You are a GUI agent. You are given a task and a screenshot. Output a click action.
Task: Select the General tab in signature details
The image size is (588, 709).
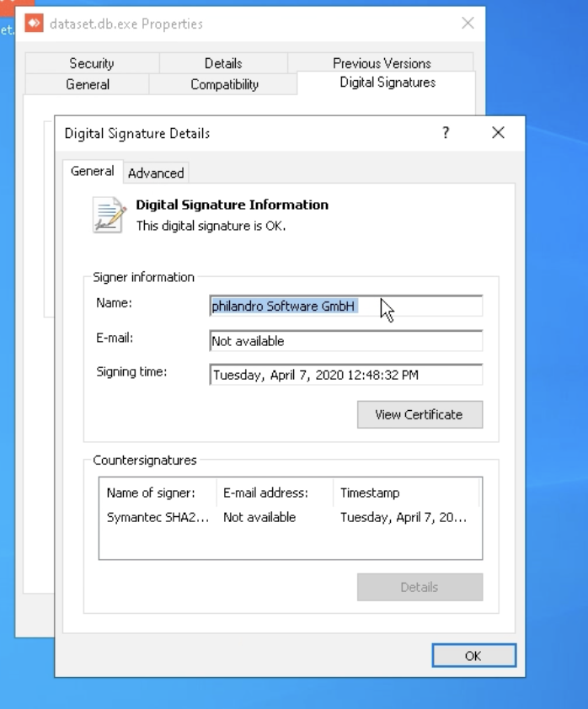point(92,171)
